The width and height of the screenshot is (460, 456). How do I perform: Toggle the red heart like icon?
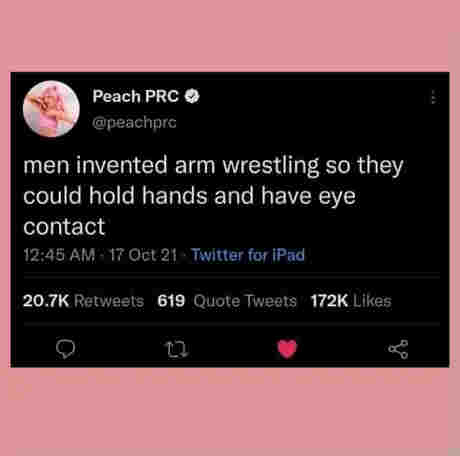click(x=287, y=349)
